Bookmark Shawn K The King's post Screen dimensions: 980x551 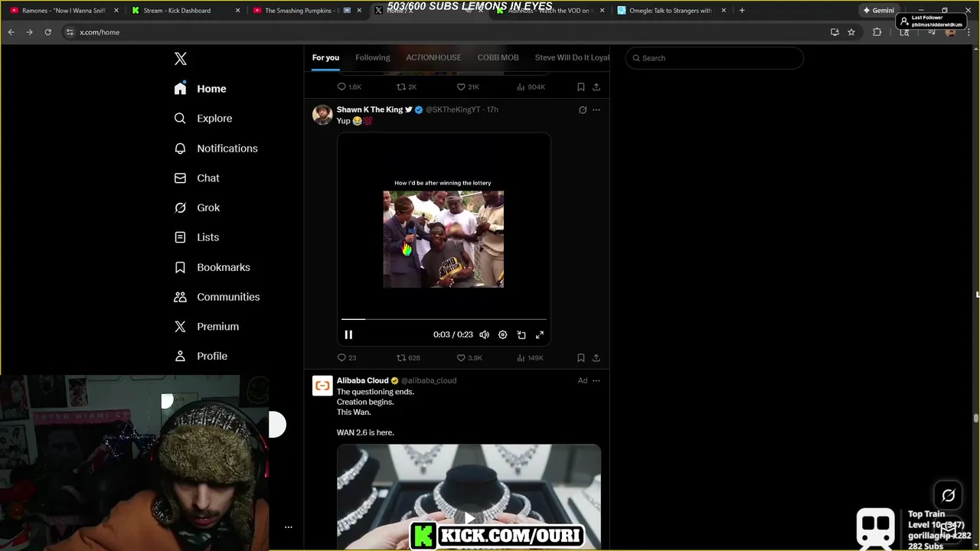pyautogui.click(x=581, y=357)
